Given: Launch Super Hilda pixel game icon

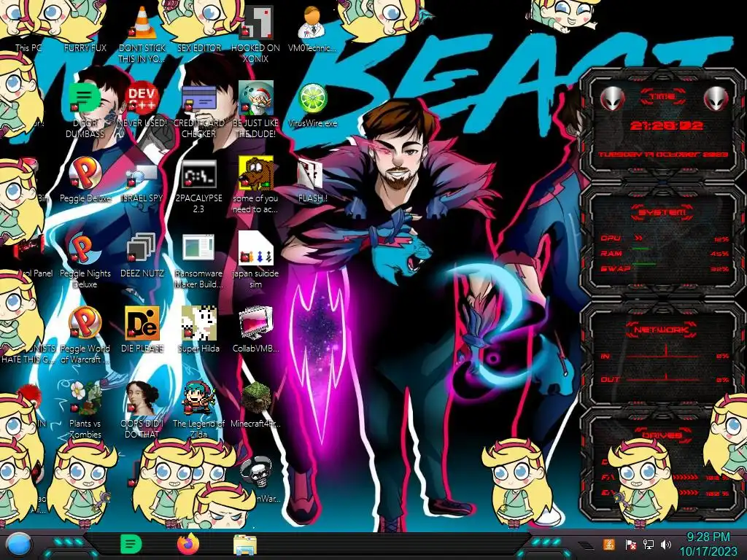Looking at the screenshot, I should (x=199, y=323).
